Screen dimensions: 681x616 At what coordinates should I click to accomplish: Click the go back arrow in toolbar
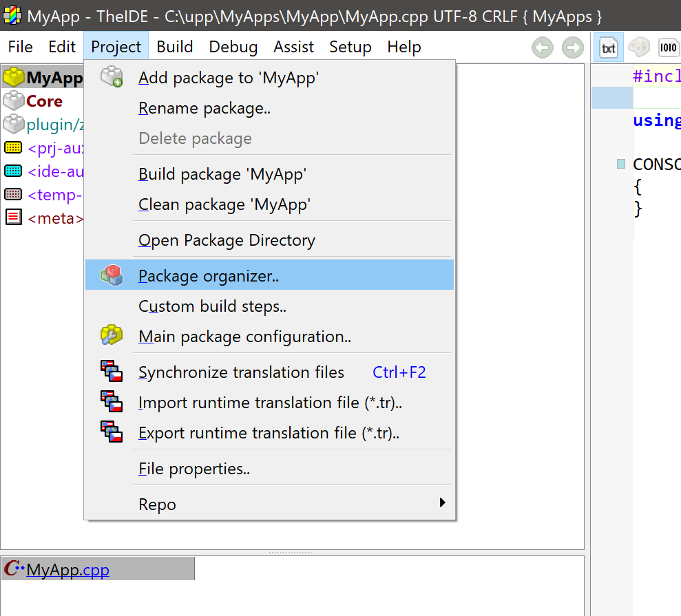click(x=543, y=47)
